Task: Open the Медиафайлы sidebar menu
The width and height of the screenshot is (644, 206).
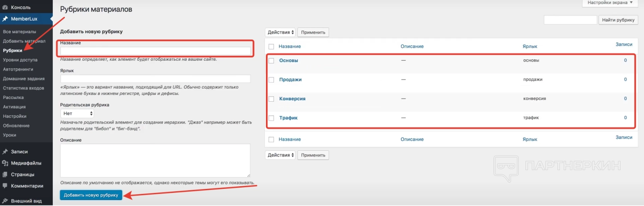Action: click(x=26, y=163)
